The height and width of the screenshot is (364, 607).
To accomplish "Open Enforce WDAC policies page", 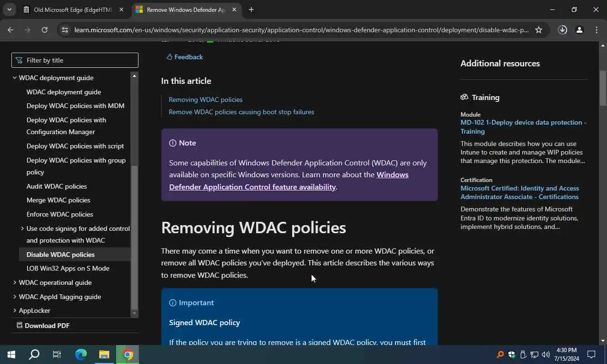I will click(x=60, y=214).
